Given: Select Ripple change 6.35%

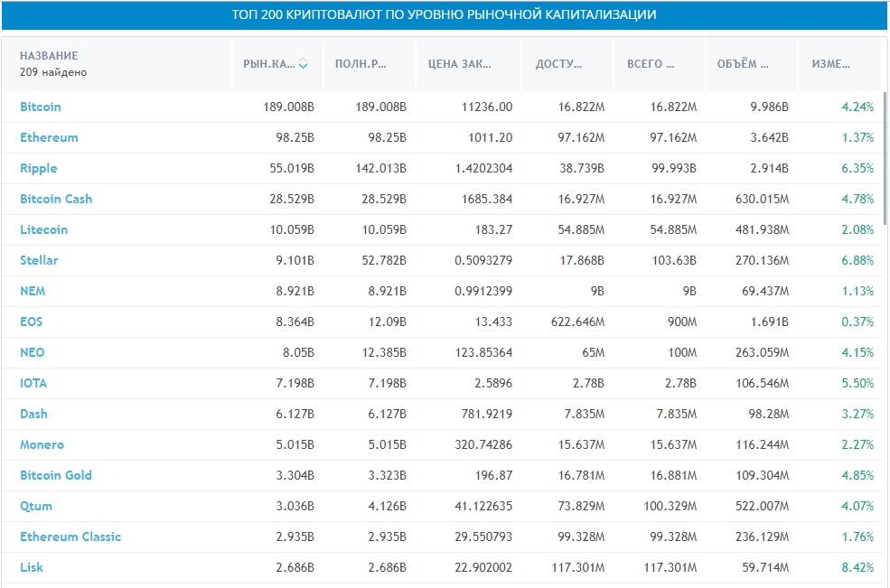Looking at the screenshot, I should click(857, 168).
